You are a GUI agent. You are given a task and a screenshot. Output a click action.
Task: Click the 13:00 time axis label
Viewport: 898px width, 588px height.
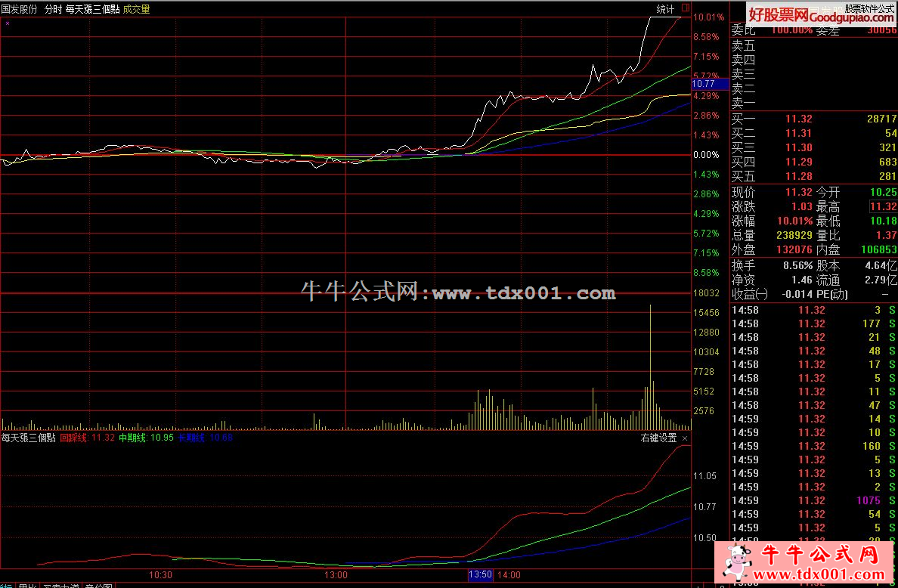(336, 575)
